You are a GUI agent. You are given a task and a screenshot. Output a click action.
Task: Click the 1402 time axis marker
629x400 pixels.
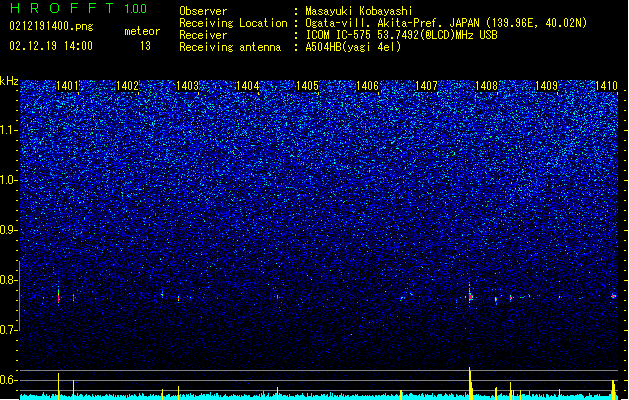pyautogui.click(x=127, y=86)
